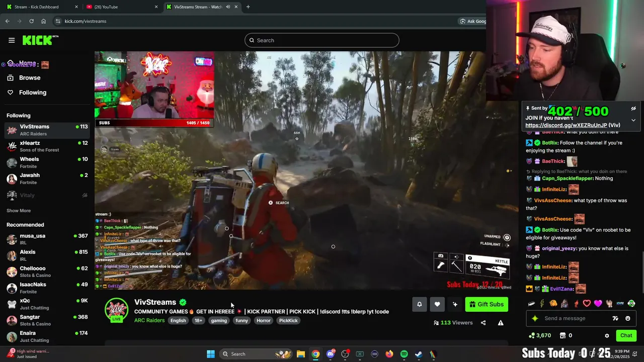
Task: Open Sangtar recommended channel
Action: coord(47,320)
